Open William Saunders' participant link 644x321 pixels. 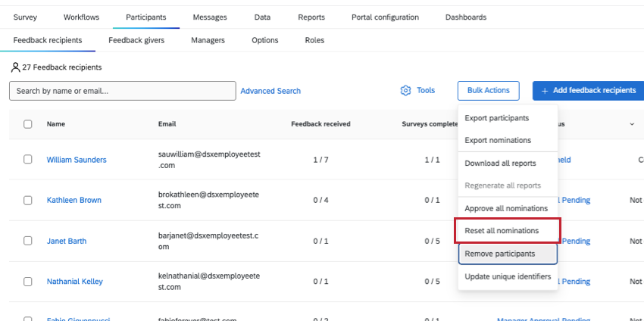point(77,160)
